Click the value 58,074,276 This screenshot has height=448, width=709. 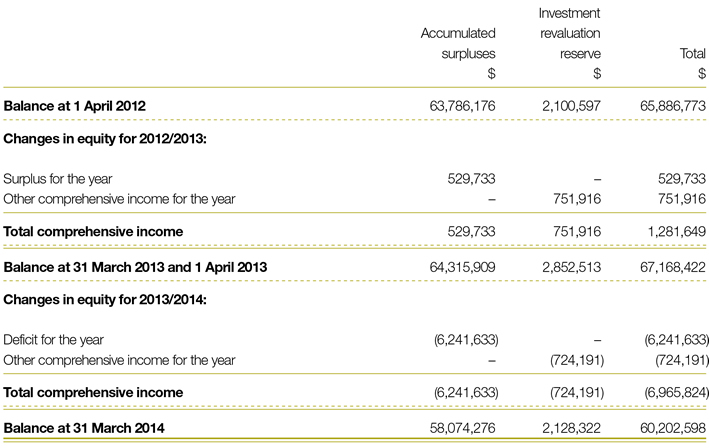click(x=455, y=428)
